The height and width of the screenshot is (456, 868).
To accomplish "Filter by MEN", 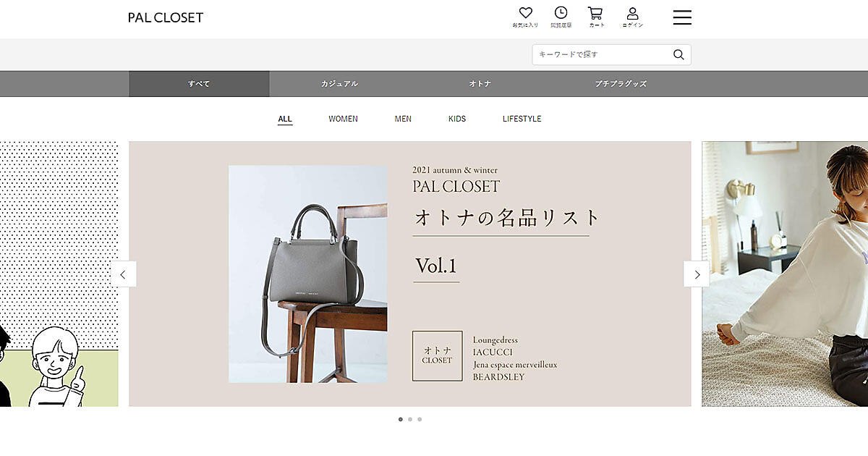I will (x=403, y=119).
